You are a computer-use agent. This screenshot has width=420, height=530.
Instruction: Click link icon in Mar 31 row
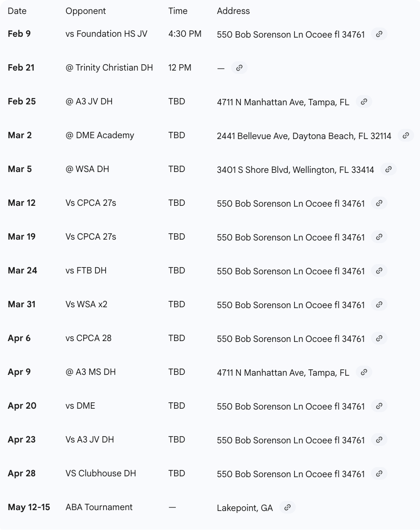tap(379, 305)
